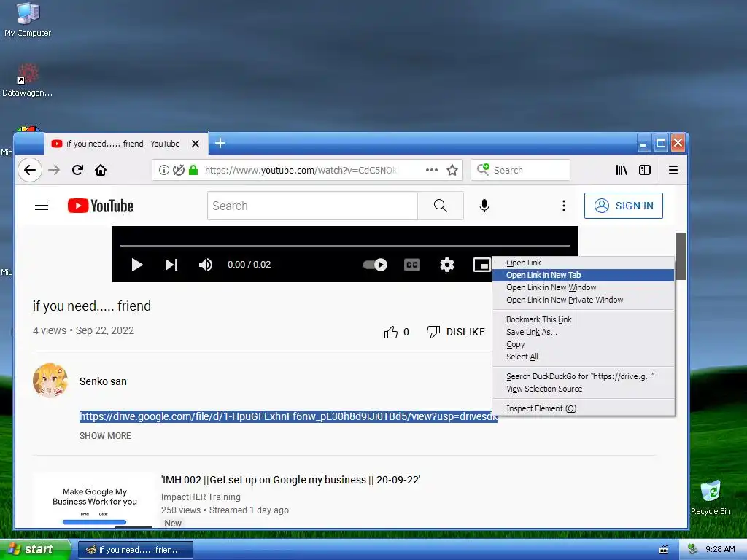Close the YouTube tab

pyautogui.click(x=196, y=144)
